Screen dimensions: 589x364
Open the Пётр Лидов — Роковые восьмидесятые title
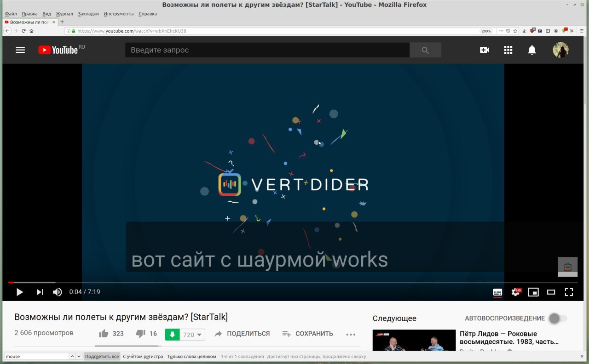tap(509, 338)
